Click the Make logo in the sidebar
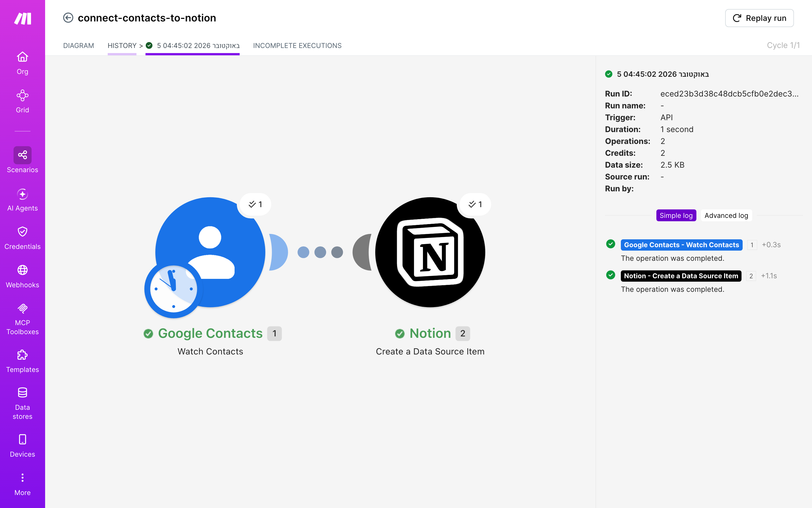812x508 pixels. (23, 18)
